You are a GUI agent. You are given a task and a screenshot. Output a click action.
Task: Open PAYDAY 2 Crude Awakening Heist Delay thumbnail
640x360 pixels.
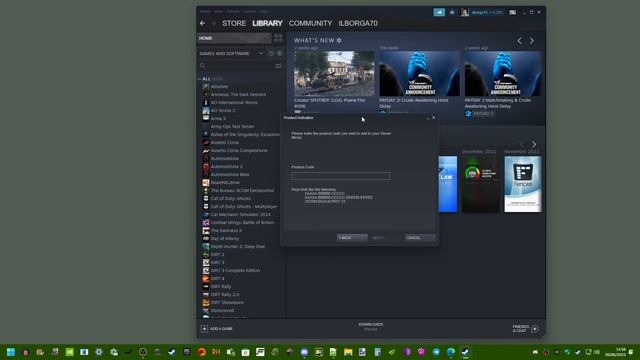[420, 73]
